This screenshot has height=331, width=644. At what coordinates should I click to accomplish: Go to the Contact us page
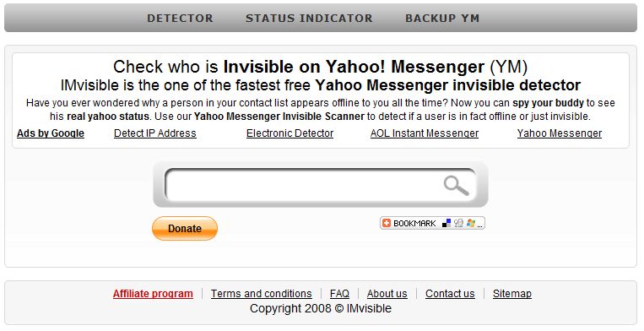pyautogui.click(x=450, y=294)
